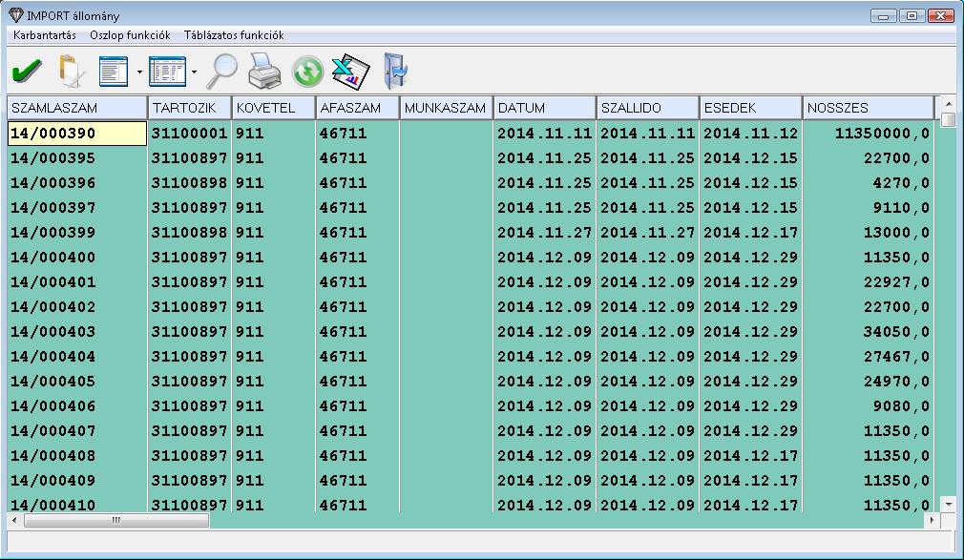Viewport: 964px width, 560px height.
Task: Open the Táblázatos funkciók menu
Action: (234, 35)
